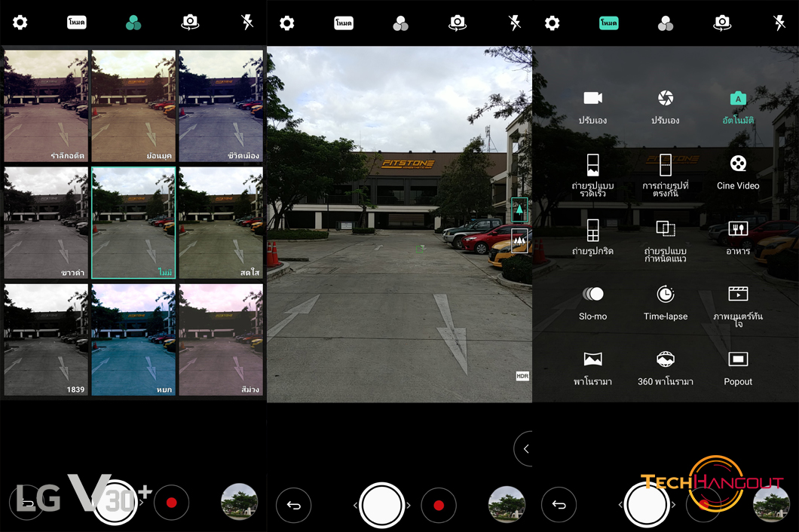Tap the back arrow on middle screen
The height and width of the screenshot is (532, 799).
[293, 505]
